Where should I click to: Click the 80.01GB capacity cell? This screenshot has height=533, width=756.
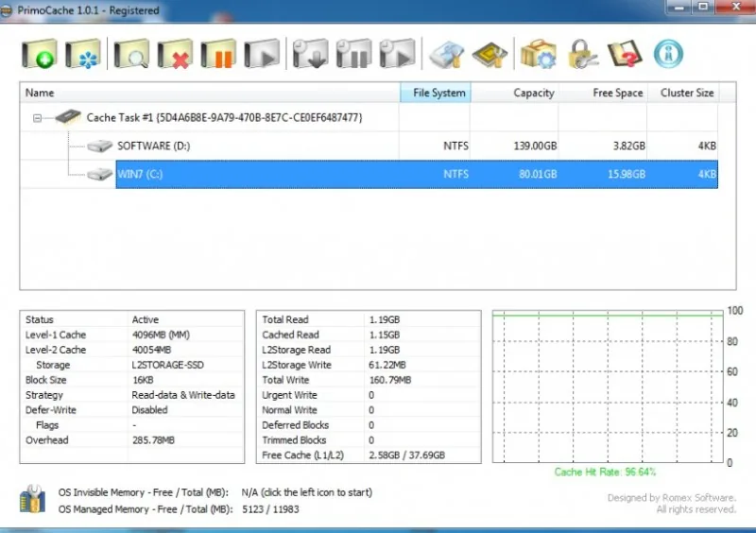point(538,174)
